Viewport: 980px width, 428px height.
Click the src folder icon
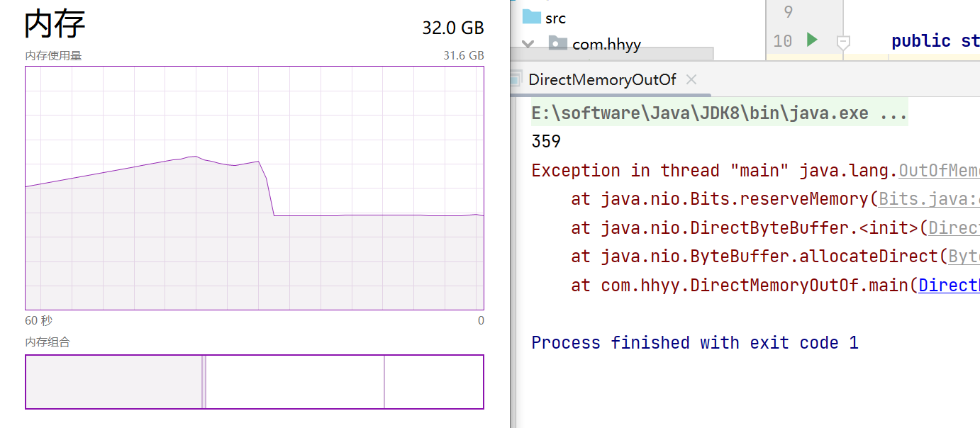531,17
